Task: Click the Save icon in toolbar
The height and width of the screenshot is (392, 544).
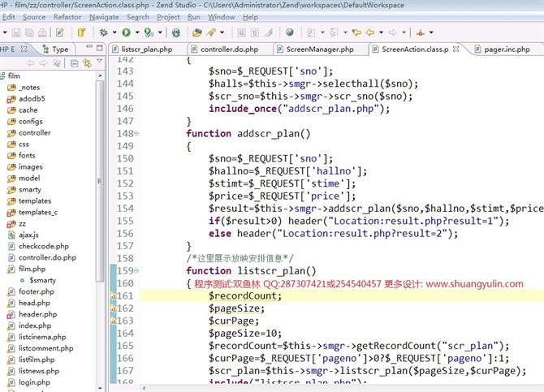Action: (x=16, y=32)
